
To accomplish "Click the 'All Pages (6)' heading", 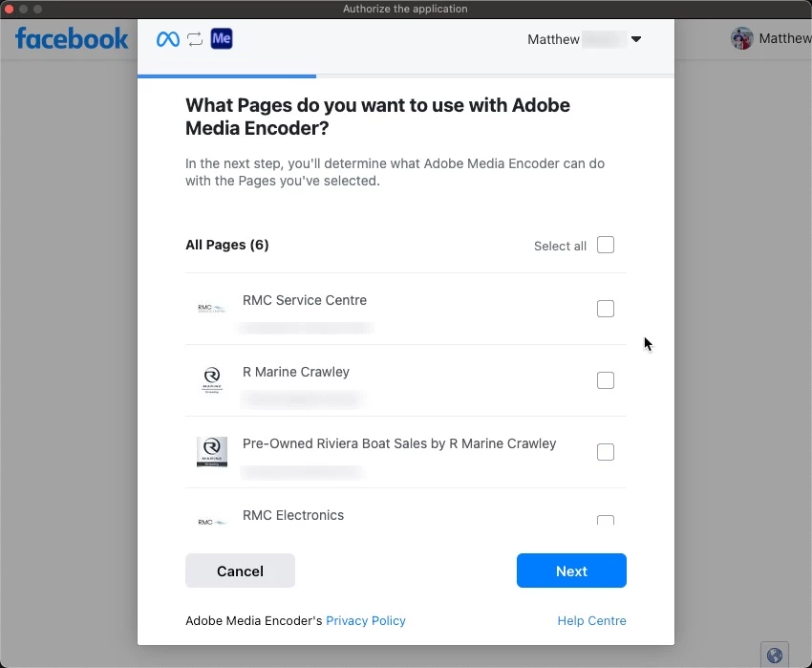I will point(227,245).
